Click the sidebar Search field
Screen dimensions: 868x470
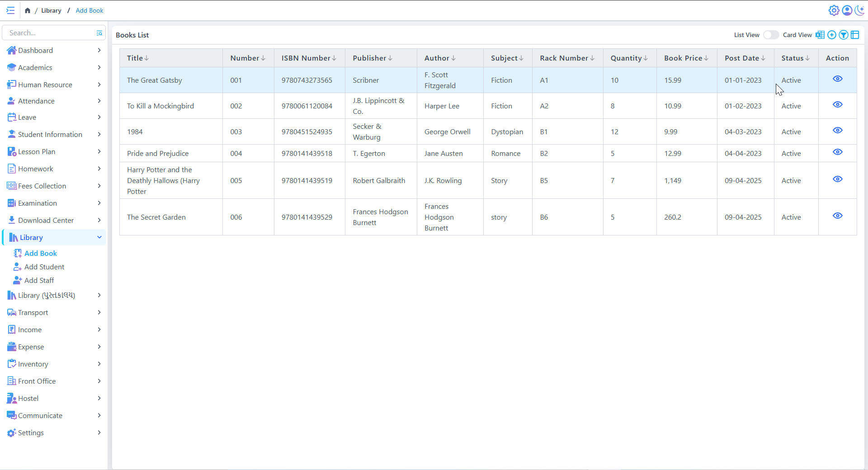[x=50, y=33]
